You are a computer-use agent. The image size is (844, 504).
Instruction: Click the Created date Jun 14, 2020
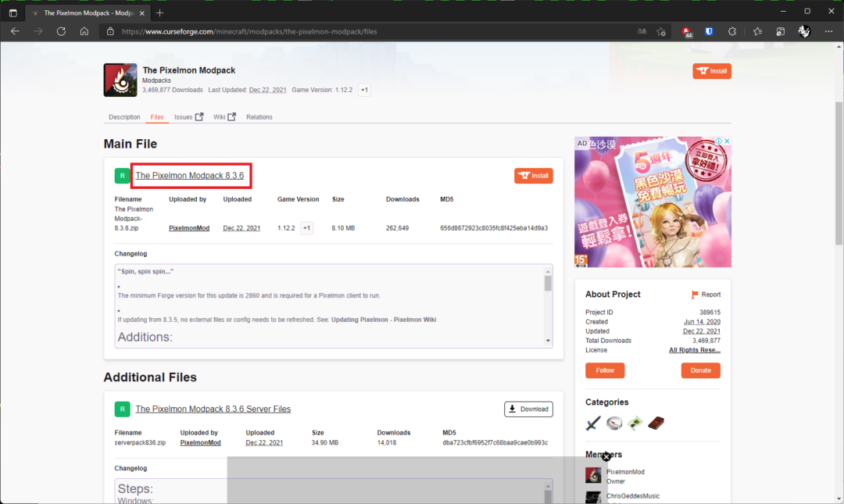pos(702,322)
